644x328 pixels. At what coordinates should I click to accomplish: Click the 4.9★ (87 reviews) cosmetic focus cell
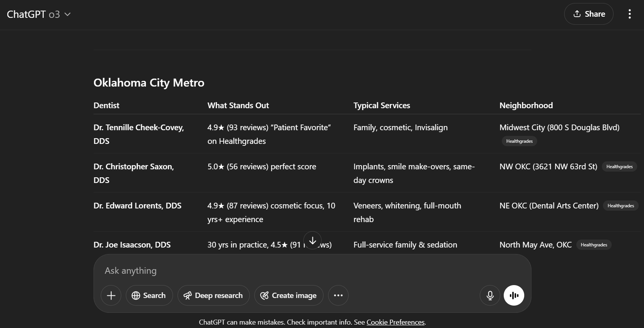point(271,213)
